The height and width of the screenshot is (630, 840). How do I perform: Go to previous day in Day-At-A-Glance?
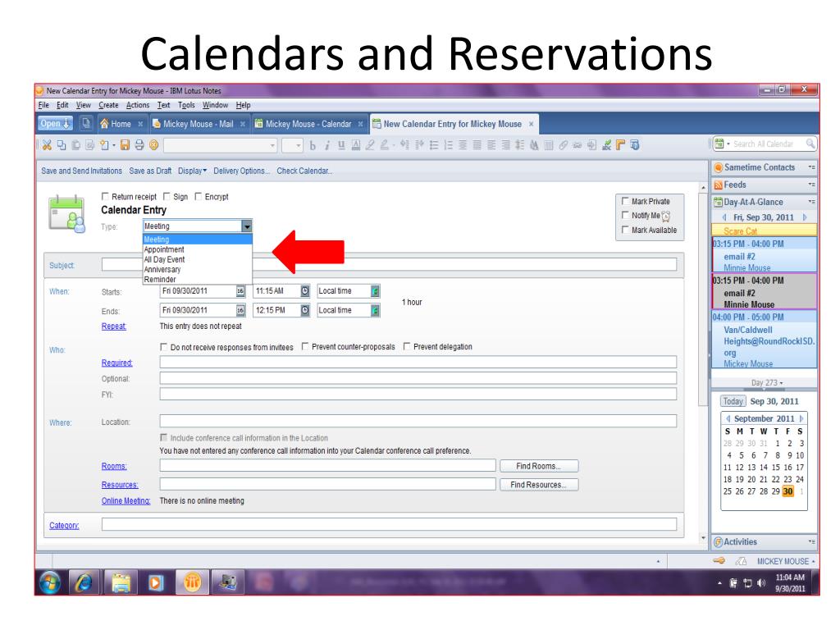(x=724, y=217)
